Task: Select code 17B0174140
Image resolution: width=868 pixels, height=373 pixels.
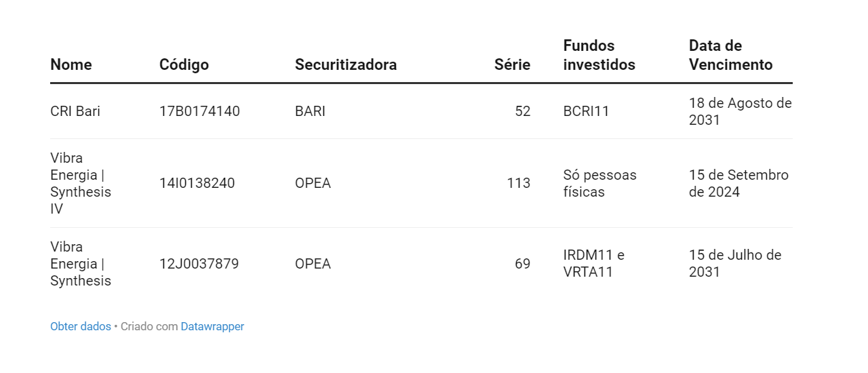Action: pos(199,111)
